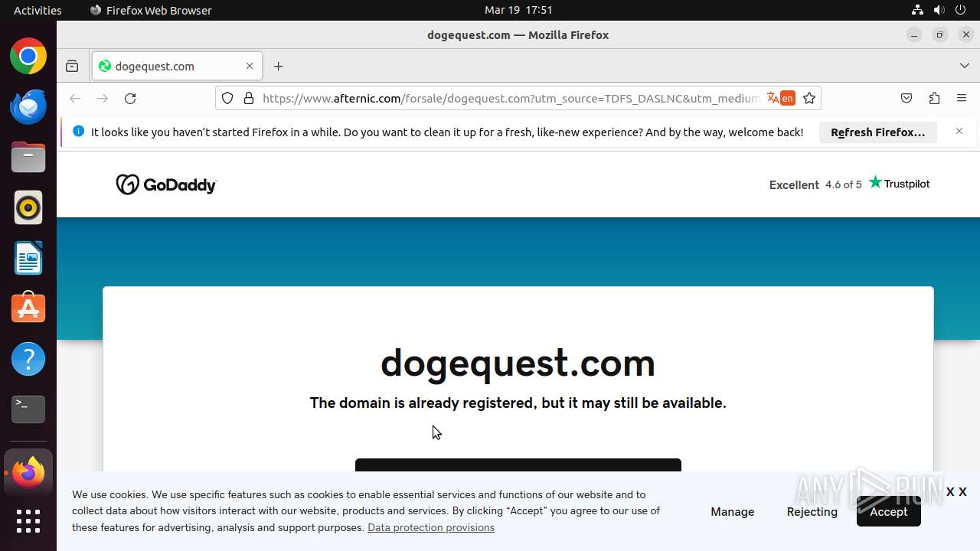980x551 pixels.
Task: Open the volume icon in top bar
Action: pos(939,10)
